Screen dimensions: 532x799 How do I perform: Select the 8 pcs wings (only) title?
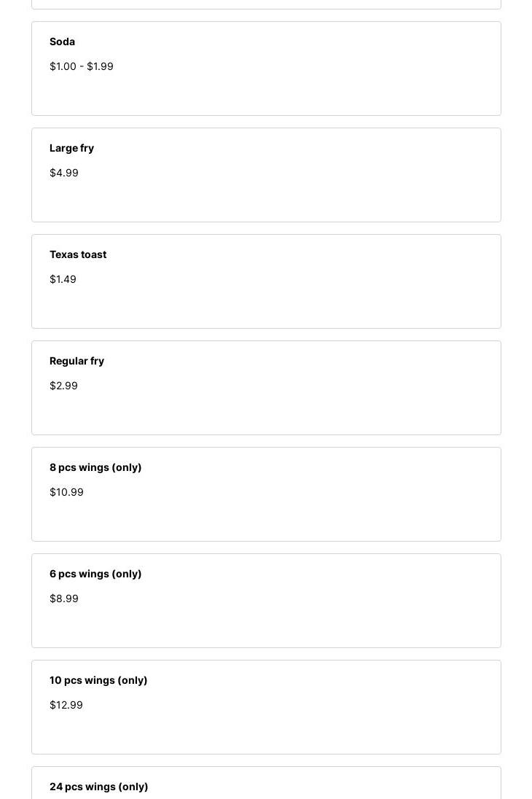click(x=95, y=467)
